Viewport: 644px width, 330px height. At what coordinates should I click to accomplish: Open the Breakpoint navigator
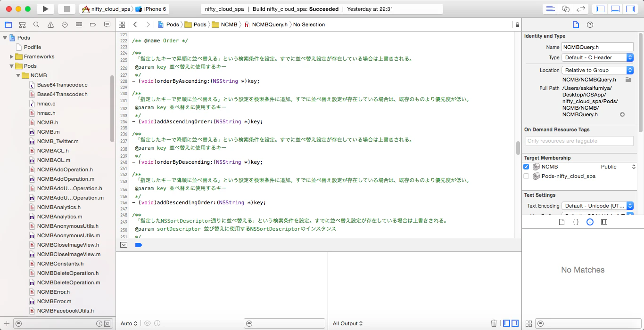[x=93, y=24]
